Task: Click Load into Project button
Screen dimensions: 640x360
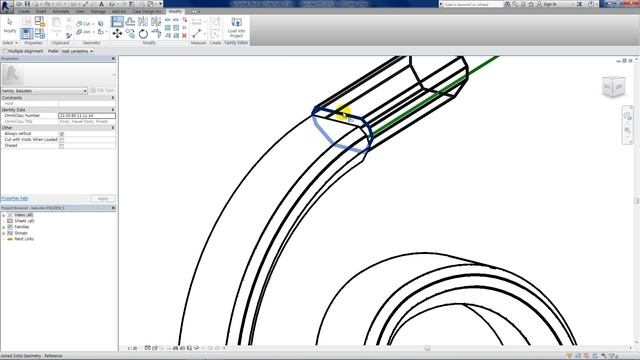Action: point(236,27)
